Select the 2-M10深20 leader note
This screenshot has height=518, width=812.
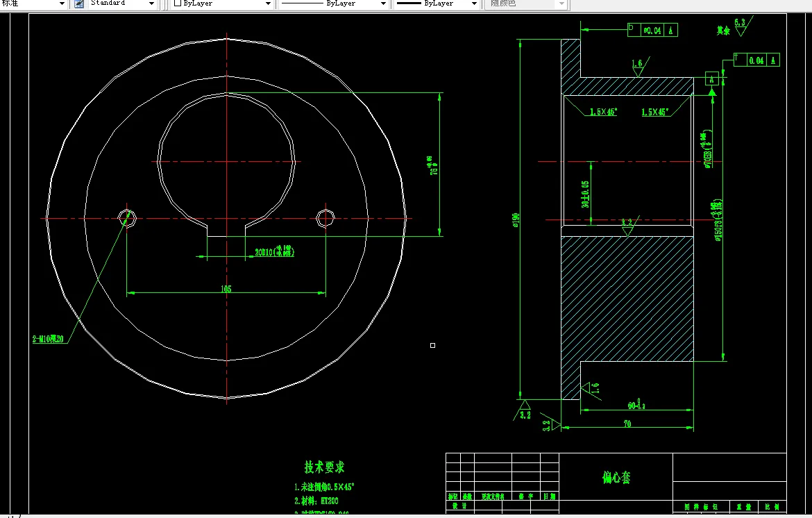coord(48,339)
